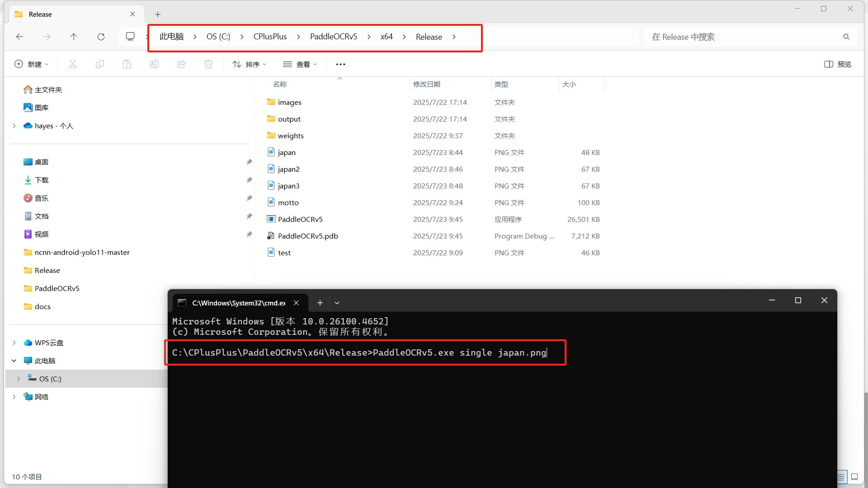Click the search magnifier icon
This screenshot has width=868, height=488.
click(846, 37)
